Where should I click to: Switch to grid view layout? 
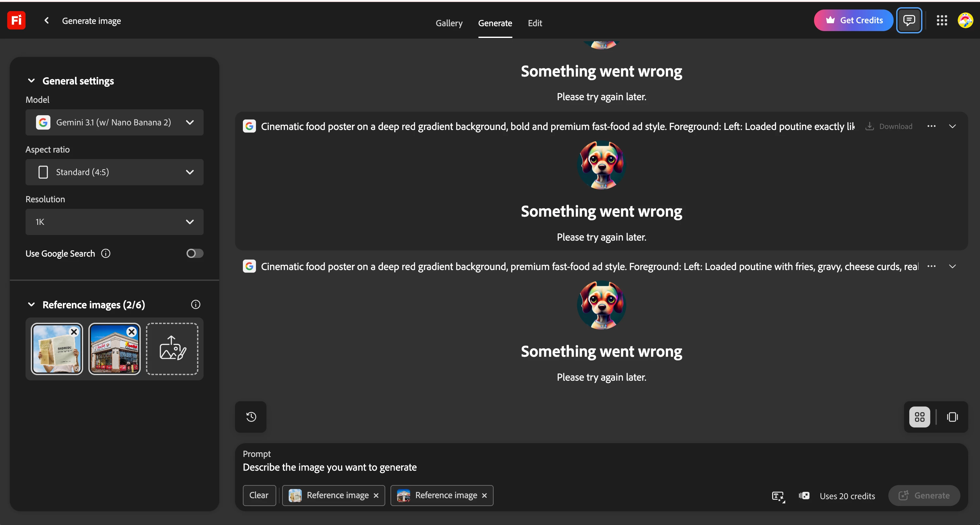pyautogui.click(x=919, y=417)
